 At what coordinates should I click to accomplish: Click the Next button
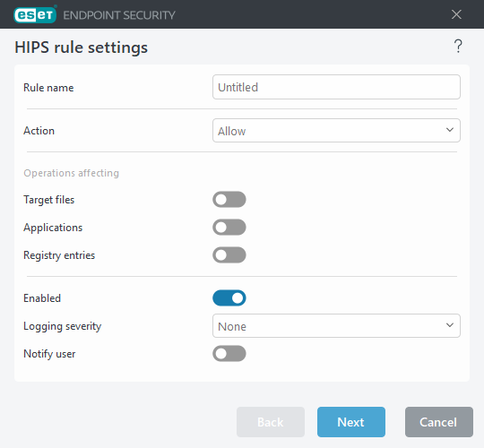351,422
